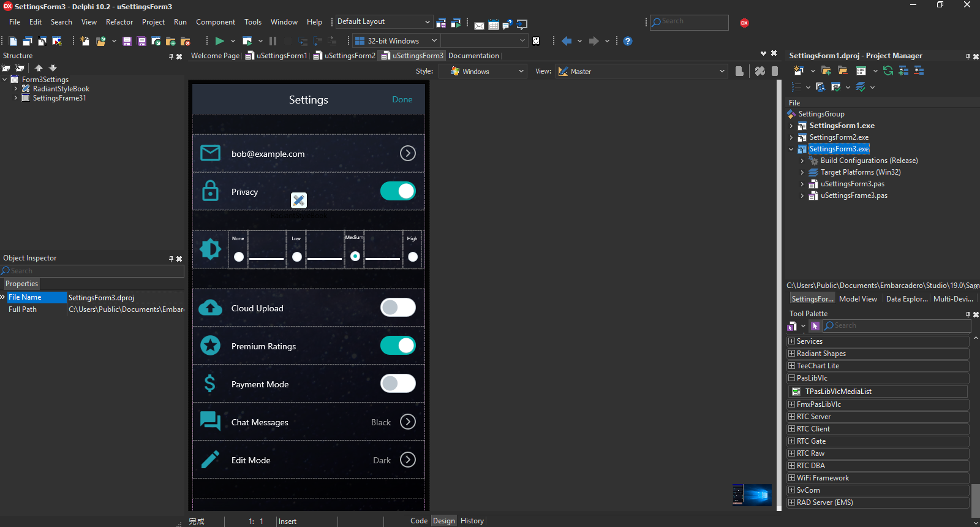Open the 32-bit Windows platform dropdown
Viewport: 980px width, 527px height.
pos(396,41)
